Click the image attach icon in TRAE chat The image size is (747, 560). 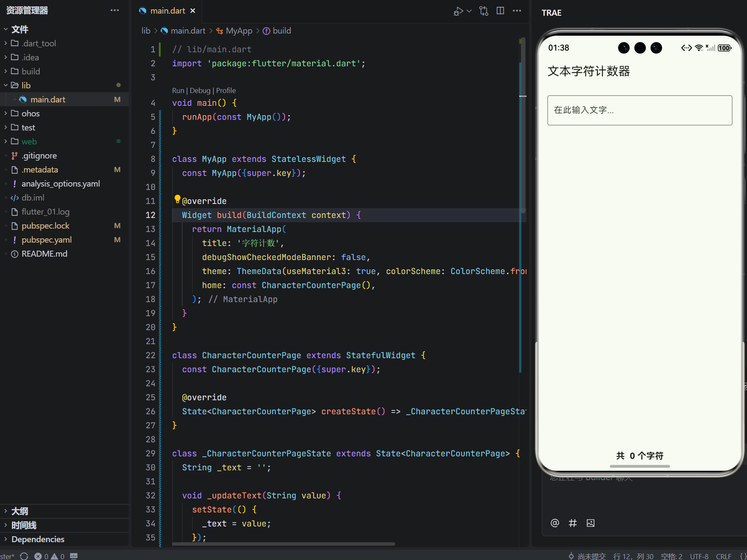tap(591, 523)
